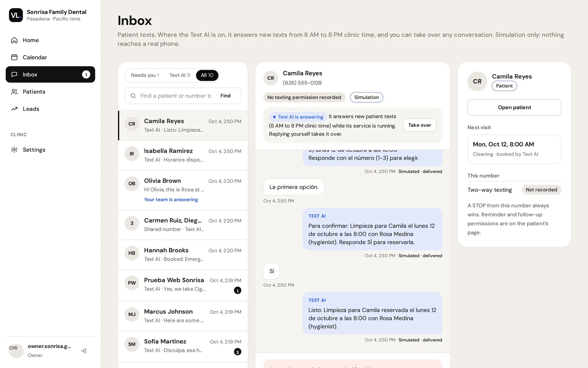Click the Open patient button
The image size is (588, 368).
pos(514,107)
